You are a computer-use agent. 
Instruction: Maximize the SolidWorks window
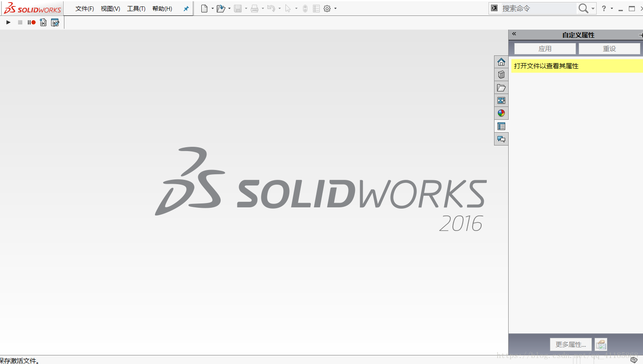[x=632, y=9]
